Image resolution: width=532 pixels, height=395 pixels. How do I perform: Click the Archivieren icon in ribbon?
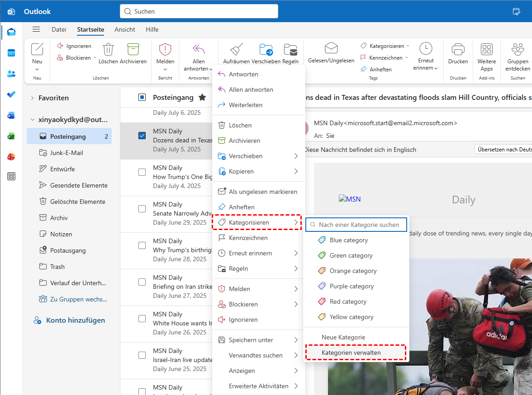[x=133, y=49]
